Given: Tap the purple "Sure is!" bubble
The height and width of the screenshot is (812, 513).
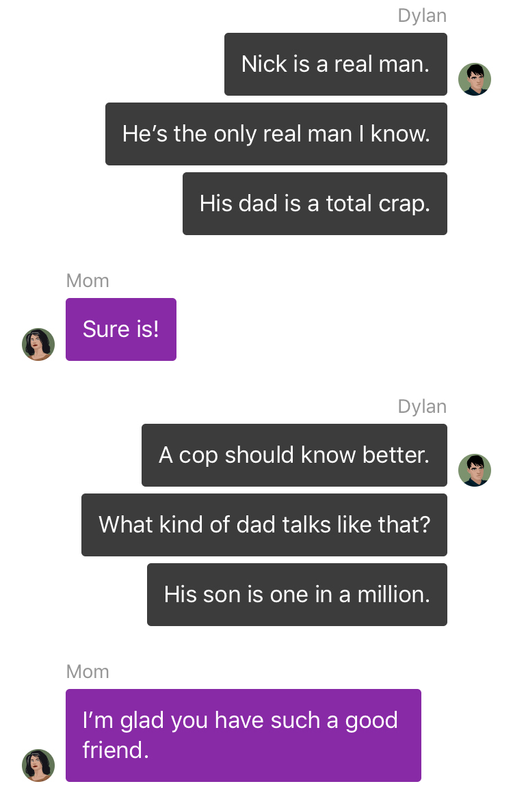Looking at the screenshot, I should 121,329.
